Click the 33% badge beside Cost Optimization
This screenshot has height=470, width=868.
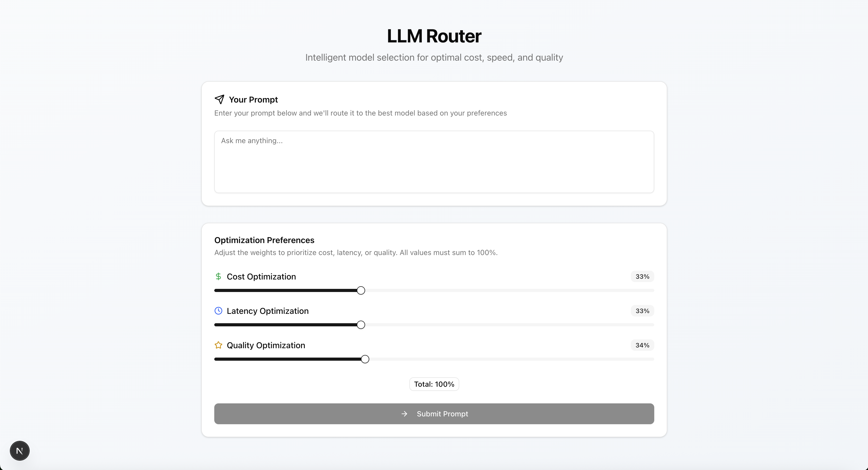(x=642, y=276)
